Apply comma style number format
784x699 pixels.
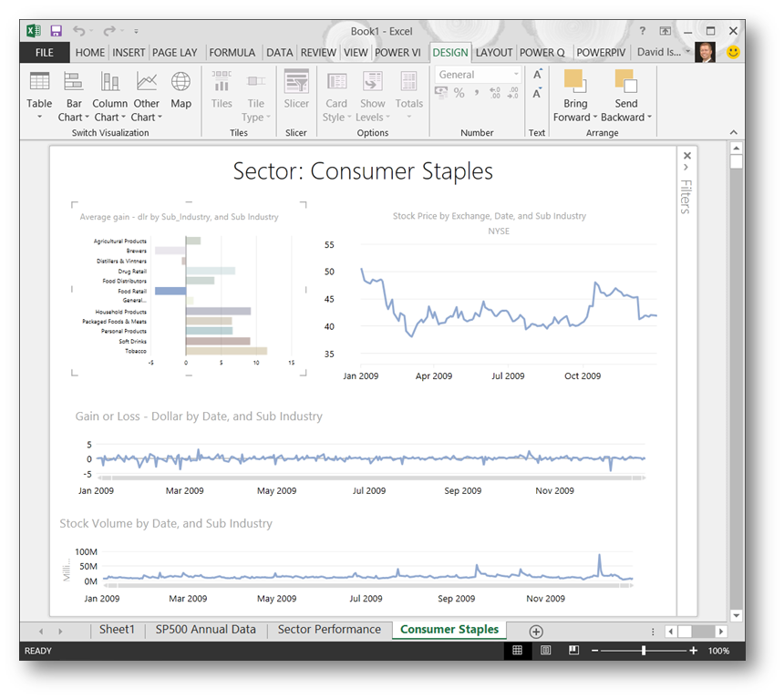click(x=477, y=92)
